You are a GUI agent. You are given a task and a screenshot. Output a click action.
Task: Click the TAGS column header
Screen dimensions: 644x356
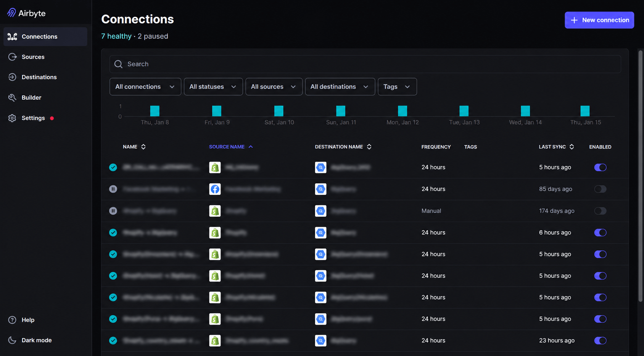click(470, 147)
